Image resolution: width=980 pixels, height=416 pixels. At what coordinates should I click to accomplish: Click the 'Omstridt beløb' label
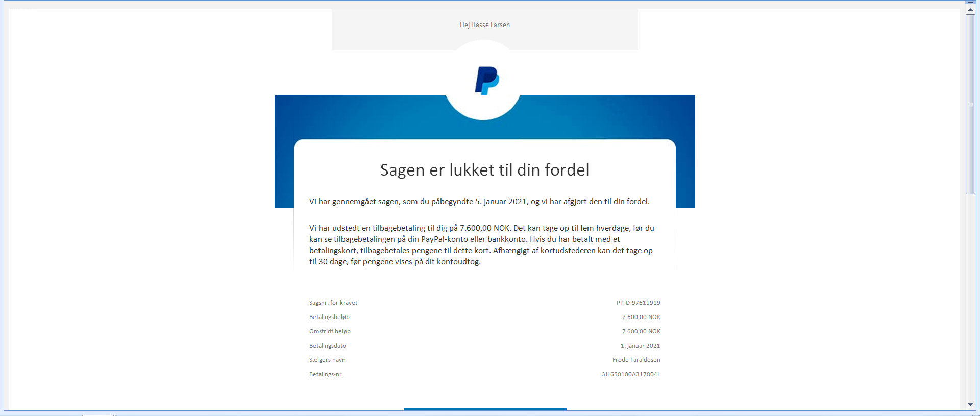tap(330, 331)
